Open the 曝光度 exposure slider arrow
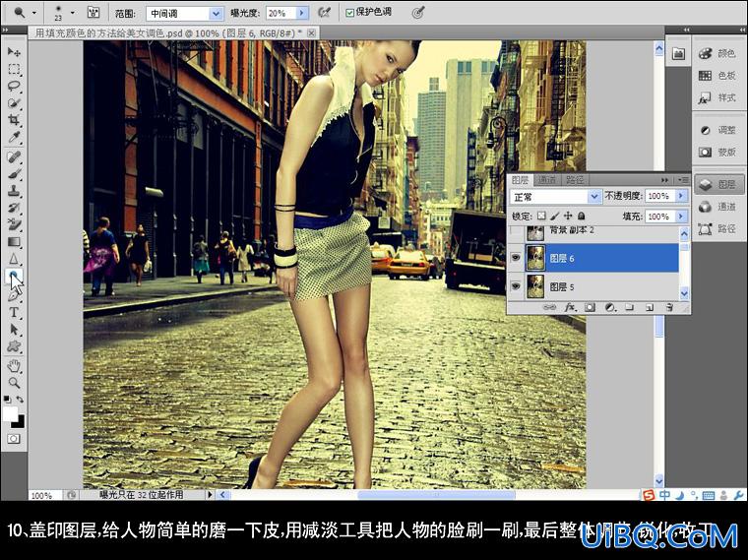Image resolution: width=748 pixels, height=560 pixels. (x=302, y=14)
